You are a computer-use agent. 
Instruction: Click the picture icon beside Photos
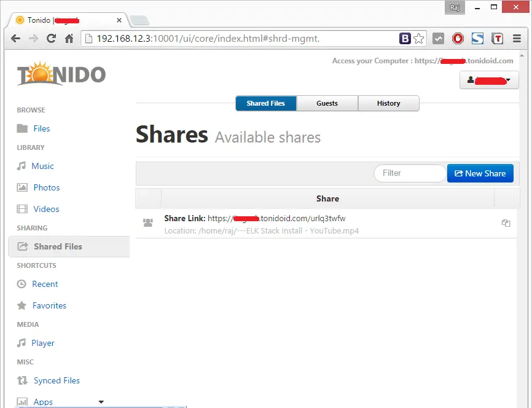[x=22, y=187]
